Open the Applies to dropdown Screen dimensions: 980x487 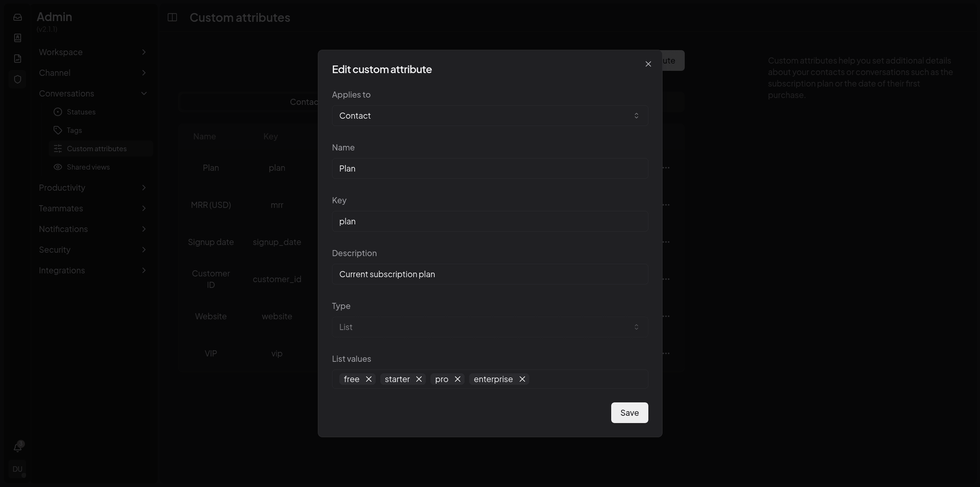pos(489,116)
